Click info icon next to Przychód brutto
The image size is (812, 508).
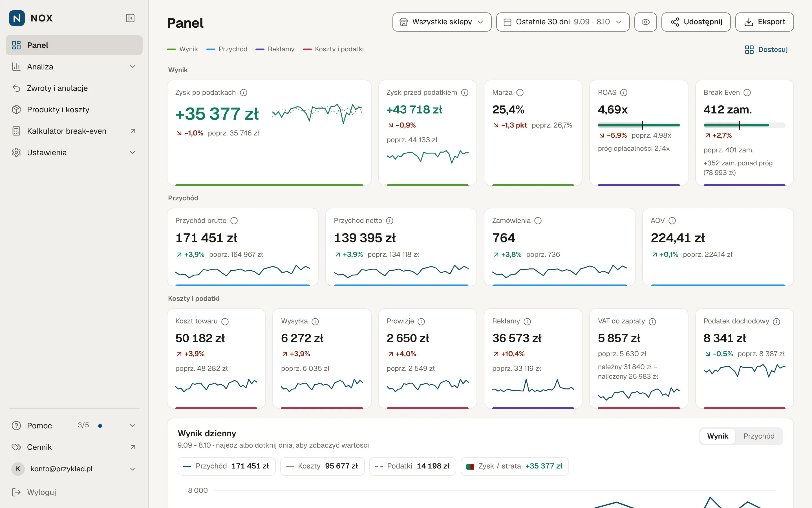[x=234, y=221]
